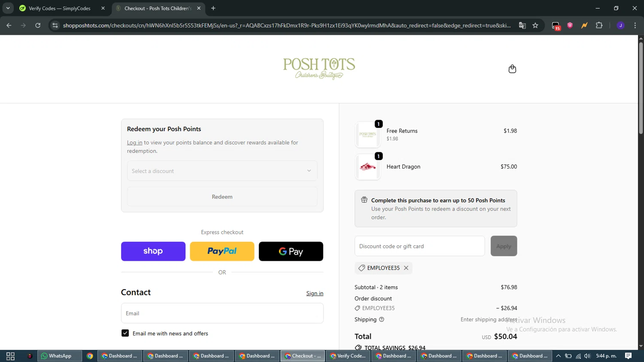Close the Checkout Posh Tots tab
The image size is (644, 362).
[199, 8]
